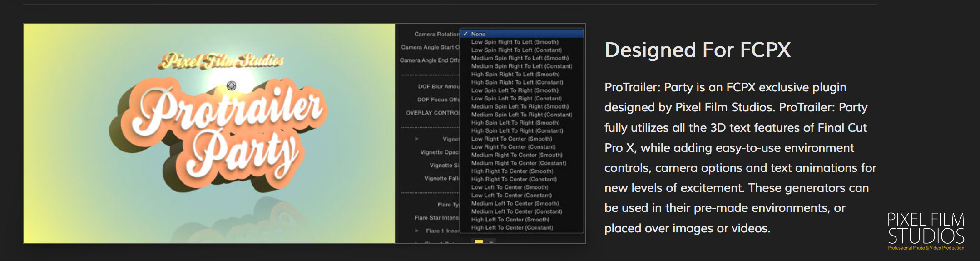Choose High Spin Left To Right (Smooth)
This screenshot has width=980, height=261.
pos(515,123)
